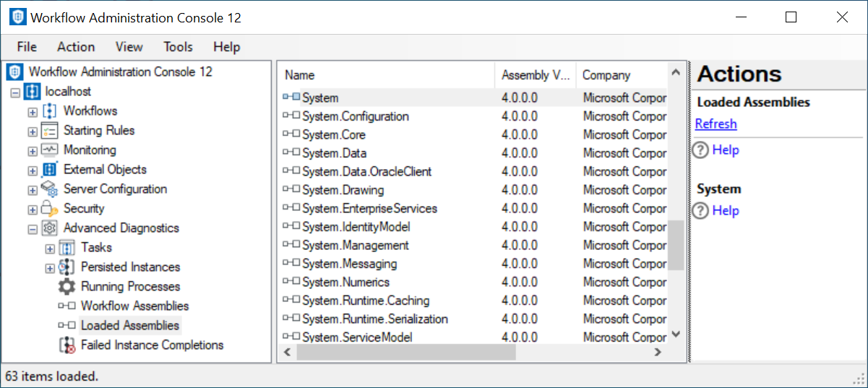Open the Action menu

click(x=76, y=47)
